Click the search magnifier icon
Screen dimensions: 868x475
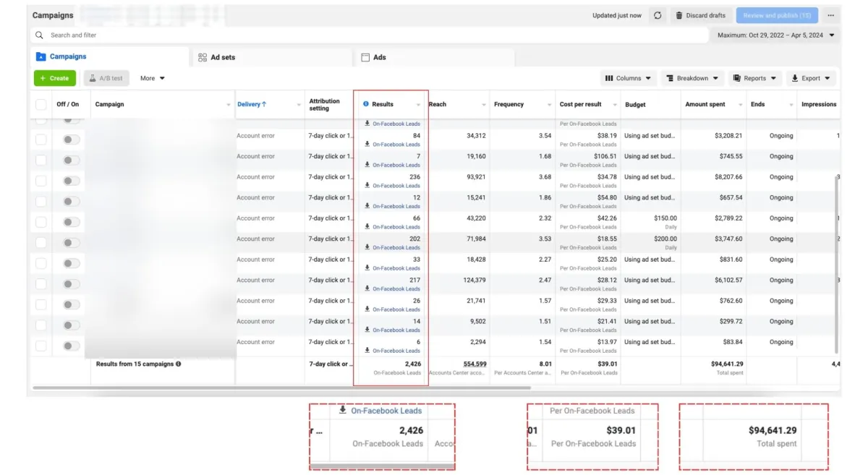click(x=40, y=35)
